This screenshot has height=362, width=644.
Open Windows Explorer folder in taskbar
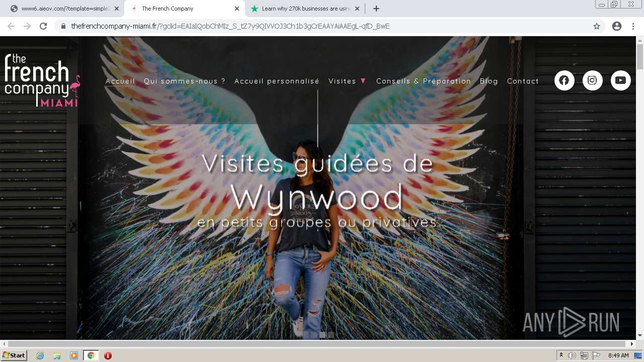(x=57, y=355)
